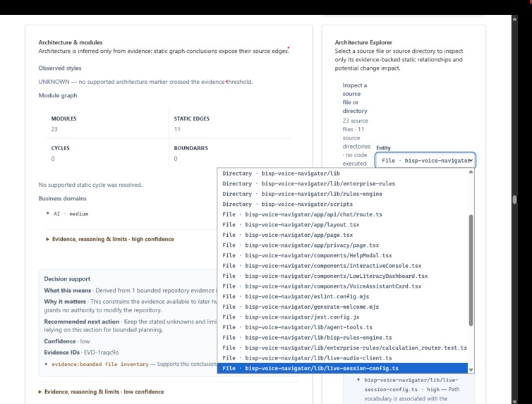The image size is (532, 404).
Task: Choose File app/privacy/page.tsx option
Action: pos(342,245)
